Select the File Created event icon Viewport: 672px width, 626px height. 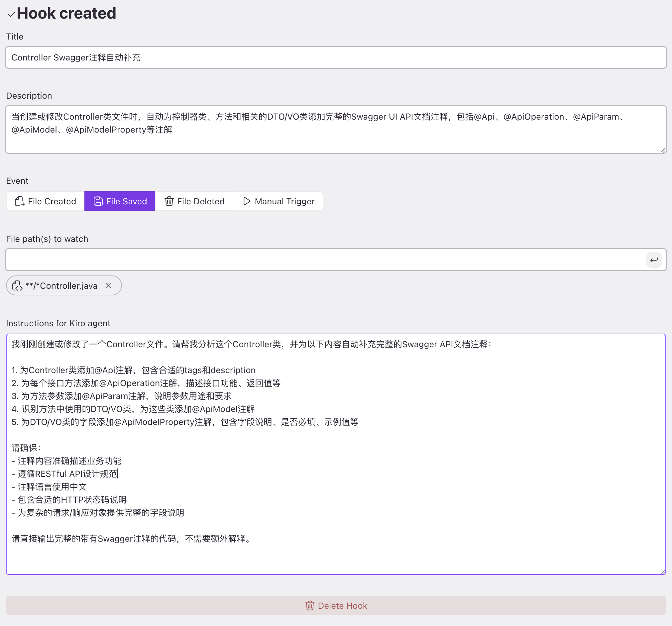pos(20,201)
